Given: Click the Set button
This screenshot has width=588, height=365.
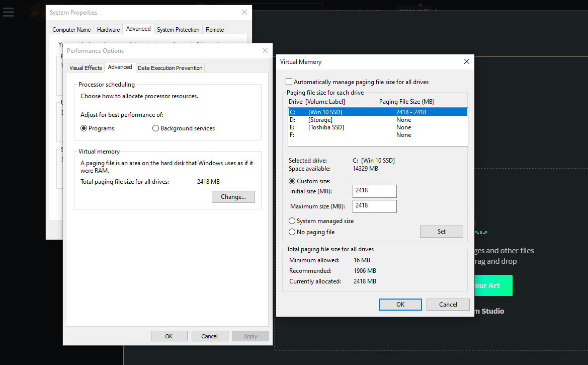Looking at the screenshot, I should (441, 232).
